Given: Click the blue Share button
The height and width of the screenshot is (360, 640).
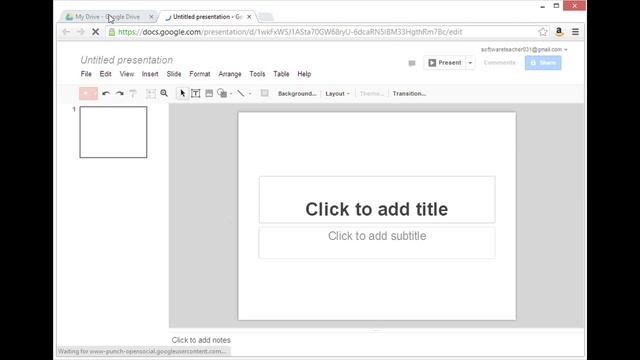Looking at the screenshot, I should (x=543, y=63).
